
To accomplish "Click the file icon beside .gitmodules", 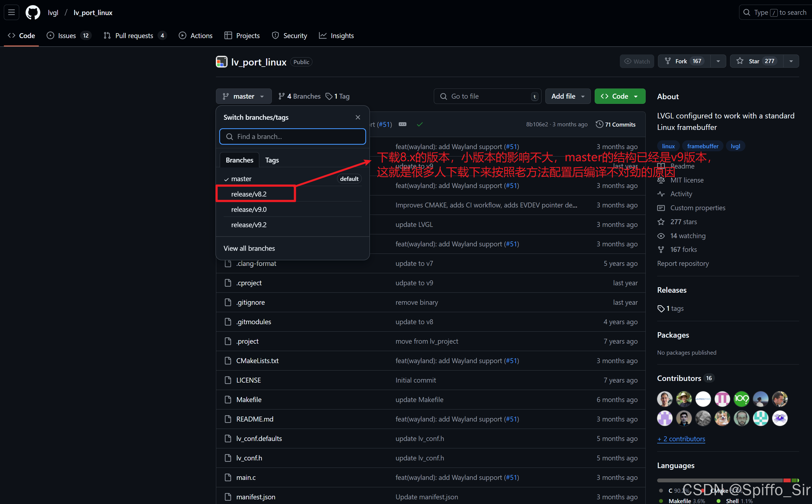I will click(x=228, y=322).
